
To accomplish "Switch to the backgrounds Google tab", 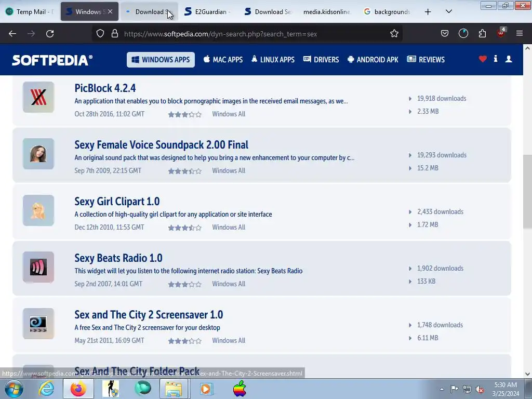I will coord(387,12).
